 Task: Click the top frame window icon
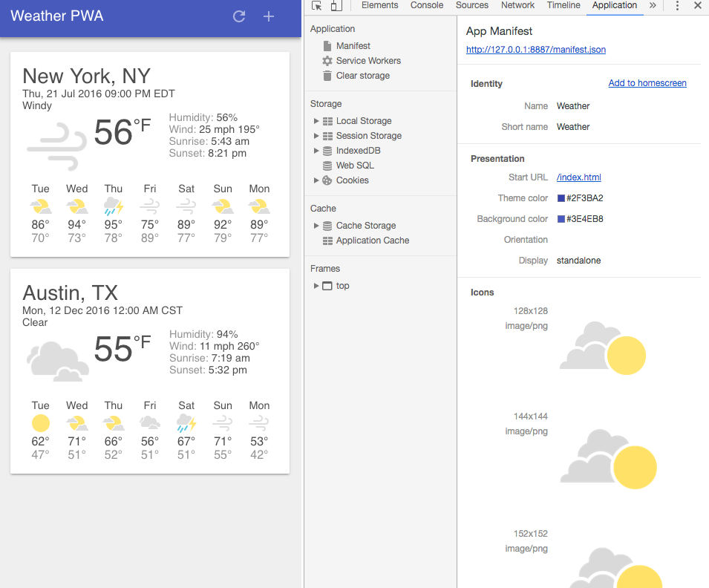[327, 286]
